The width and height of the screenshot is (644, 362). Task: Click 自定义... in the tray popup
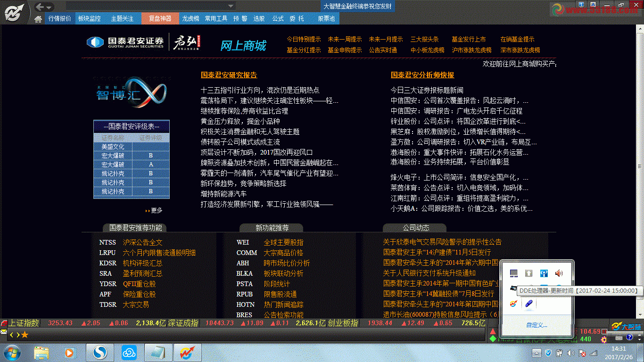point(537,325)
